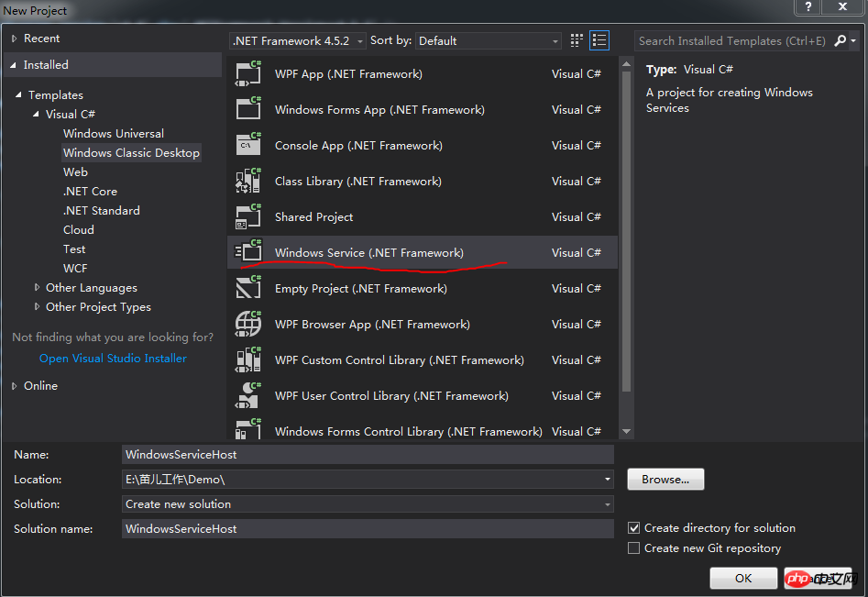Click the Windows Forms App template icon
The image size is (868, 597).
tap(248, 109)
